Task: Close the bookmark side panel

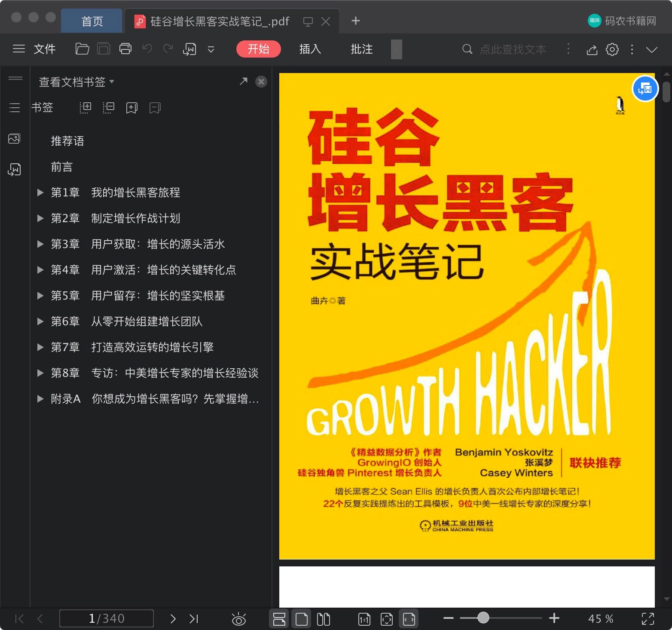Action: point(261,82)
